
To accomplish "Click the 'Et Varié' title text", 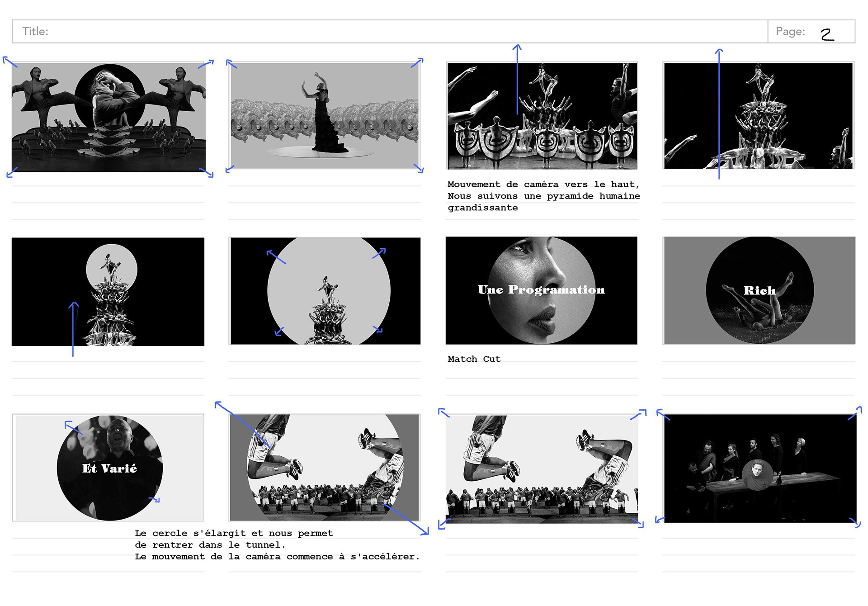I will tap(109, 468).
